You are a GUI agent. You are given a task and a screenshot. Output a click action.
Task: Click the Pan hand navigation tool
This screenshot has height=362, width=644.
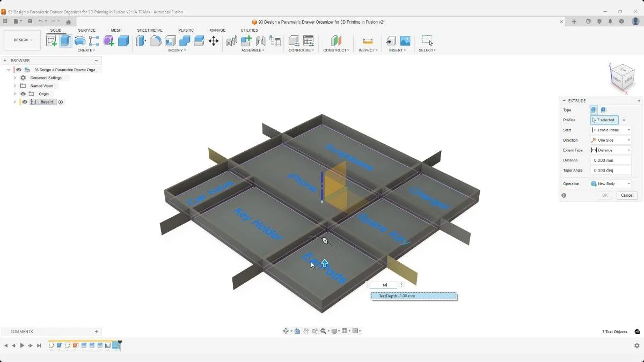click(x=306, y=331)
